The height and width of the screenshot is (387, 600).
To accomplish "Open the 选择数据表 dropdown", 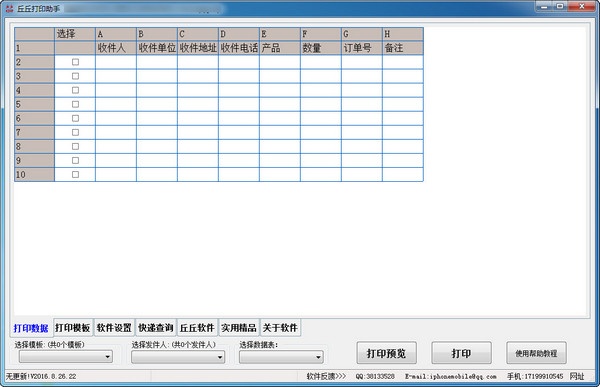I will tap(281, 357).
